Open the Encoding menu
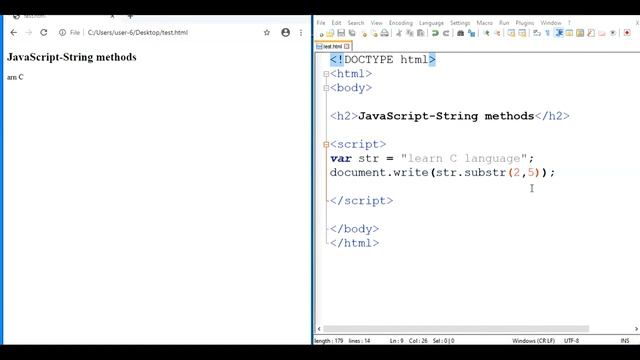Image resolution: width=640 pixels, height=360 pixels. (x=401, y=23)
